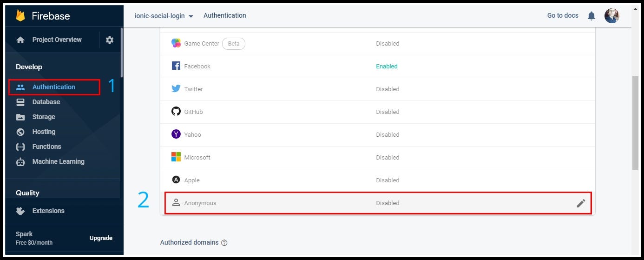Click the Upgrade plan button
This screenshot has width=644, height=260.
[x=101, y=238]
